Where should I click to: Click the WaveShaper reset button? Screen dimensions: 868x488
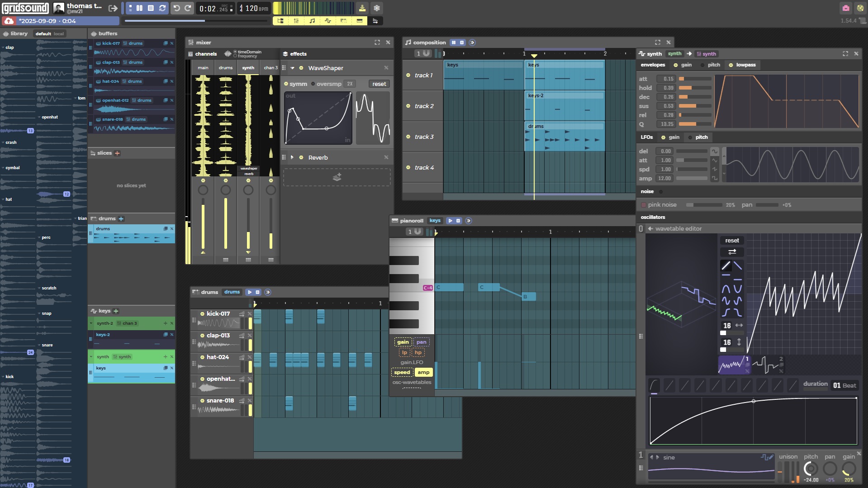click(x=379, y=84)
